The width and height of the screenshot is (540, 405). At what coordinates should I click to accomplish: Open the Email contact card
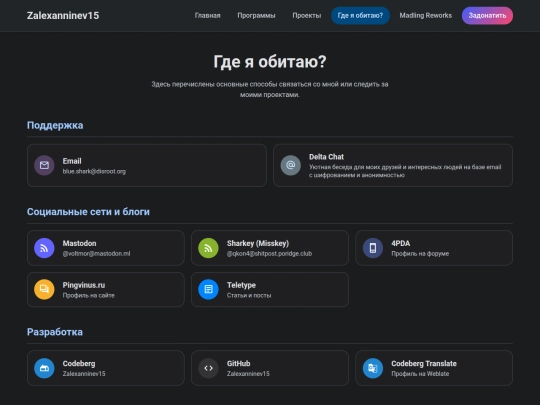pos(147,165)
